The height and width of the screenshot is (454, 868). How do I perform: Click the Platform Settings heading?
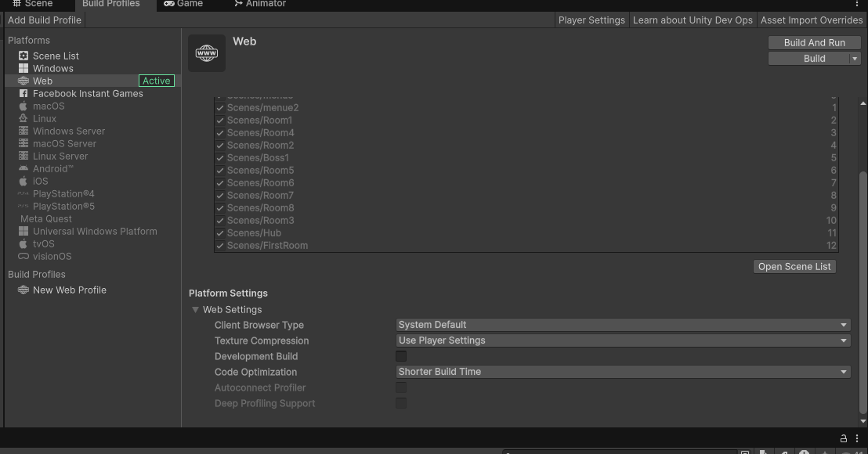[228, 293]
